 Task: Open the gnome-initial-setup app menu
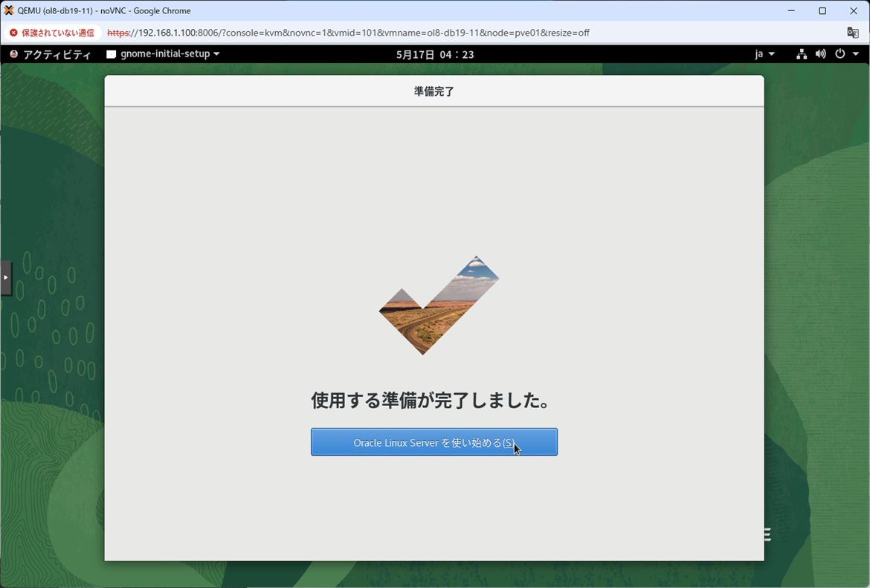(x=163, y=54)
